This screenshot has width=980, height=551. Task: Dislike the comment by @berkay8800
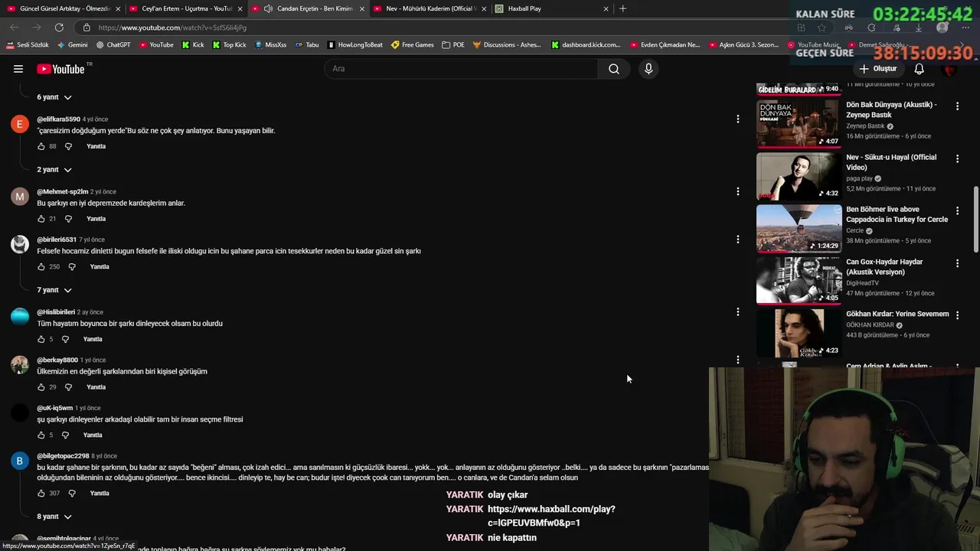(68, 387)
